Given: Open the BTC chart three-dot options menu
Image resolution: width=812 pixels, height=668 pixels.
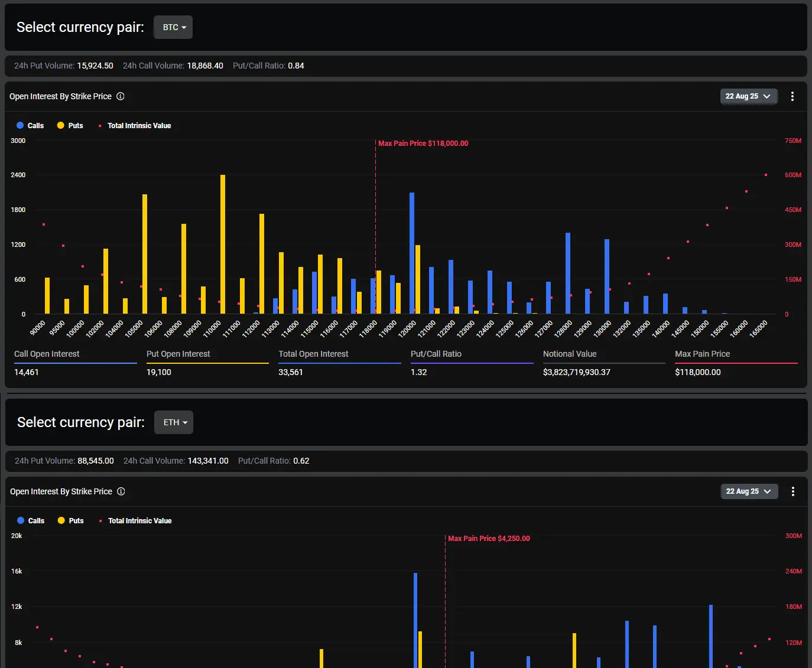Looking at the screenshot, I should [792, 96].
